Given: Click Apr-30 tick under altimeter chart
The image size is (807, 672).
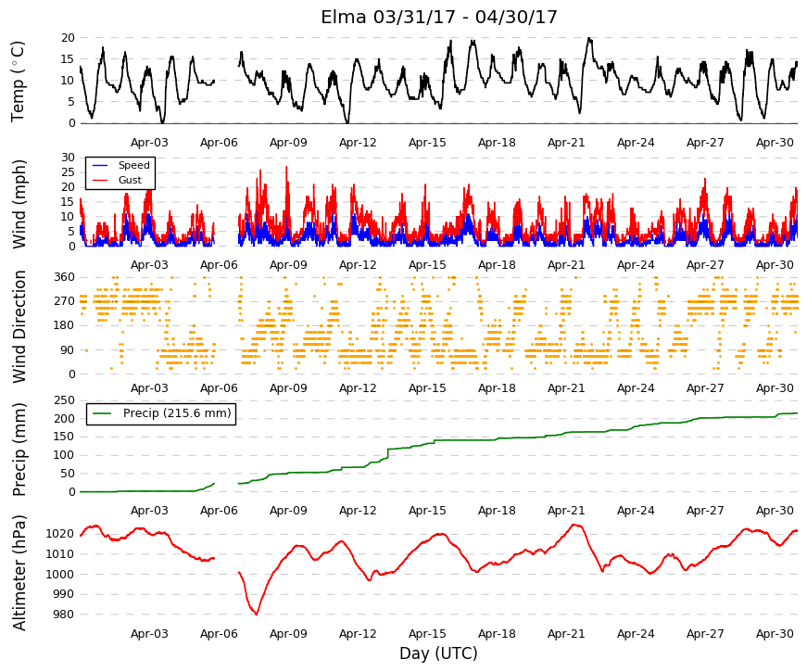Looking at the screenshot, I should pos(775,634).
